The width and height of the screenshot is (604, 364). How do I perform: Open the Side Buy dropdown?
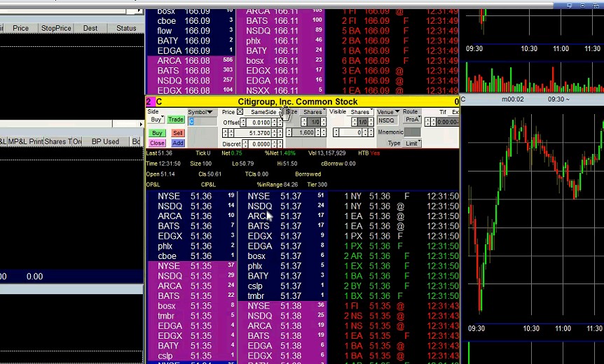pyautogui.click(x=157, y=120)
